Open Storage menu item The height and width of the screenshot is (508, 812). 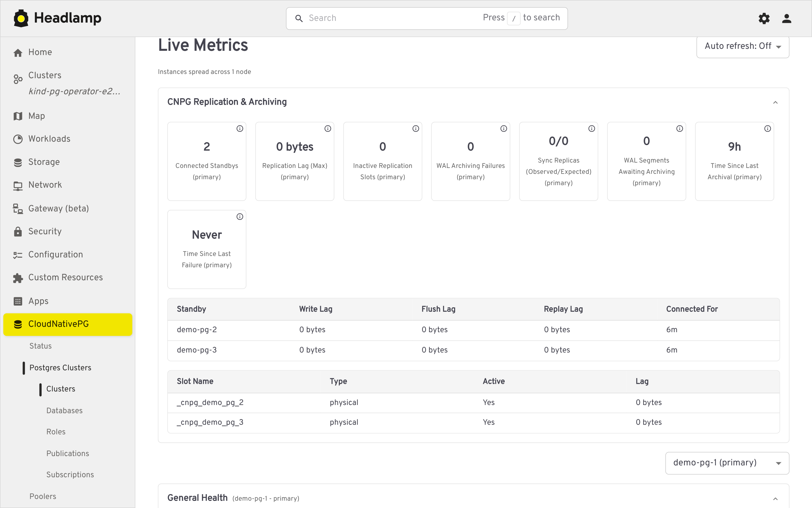(x=67, y=162)
